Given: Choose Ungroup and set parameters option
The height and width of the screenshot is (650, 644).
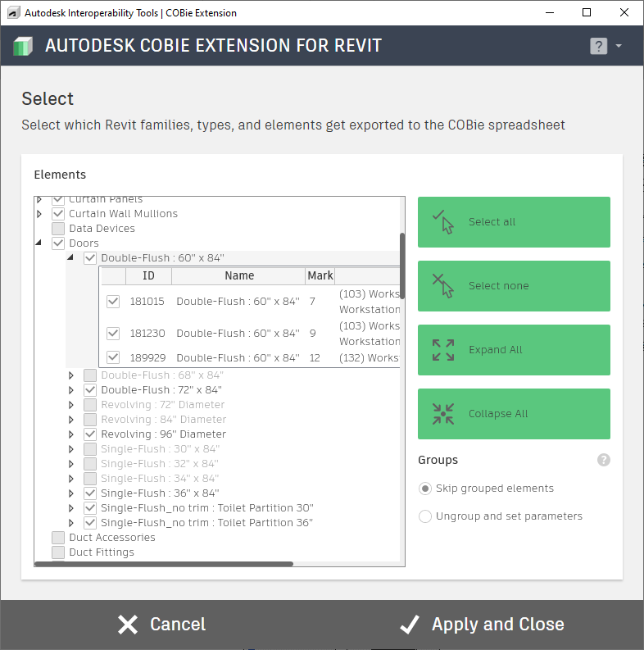Looking at the screenshot, I should point(424,516).
